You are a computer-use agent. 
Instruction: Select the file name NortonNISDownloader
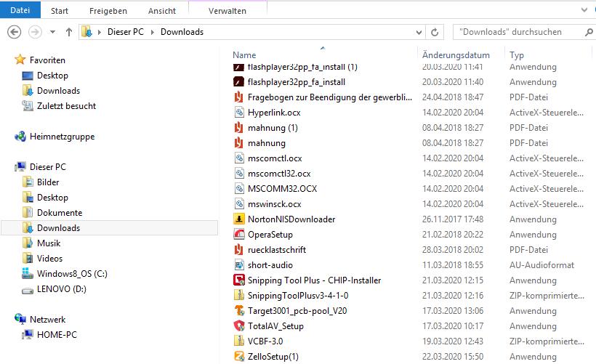[x=291, y=219]
